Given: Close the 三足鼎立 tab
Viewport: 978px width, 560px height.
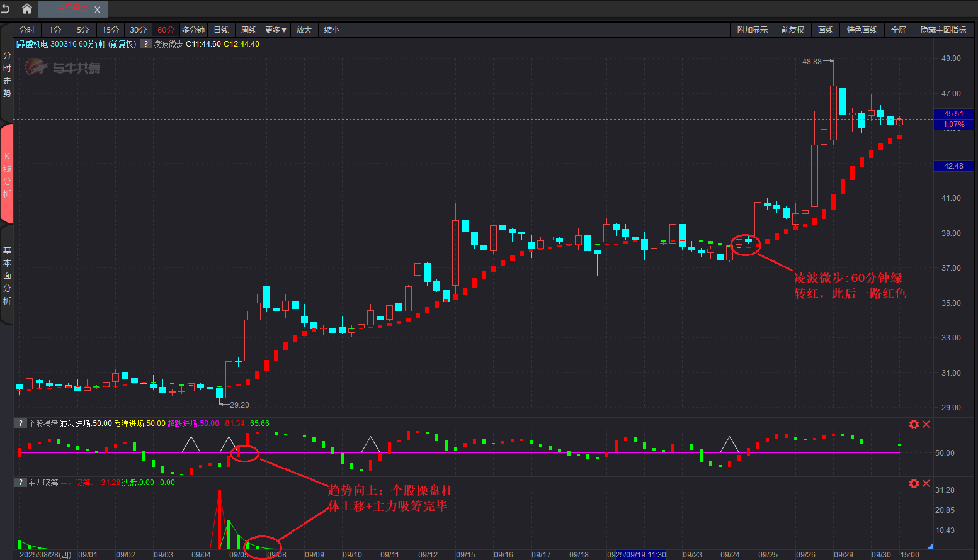Looking at the screenshot, I should (x=97, y=9).
